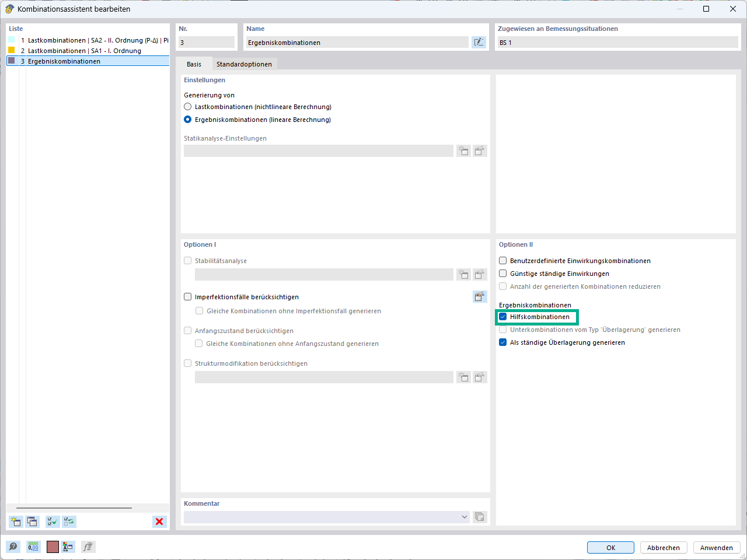Click the Anwenden button
747x560 pixels.
click(x=717, y=548)
